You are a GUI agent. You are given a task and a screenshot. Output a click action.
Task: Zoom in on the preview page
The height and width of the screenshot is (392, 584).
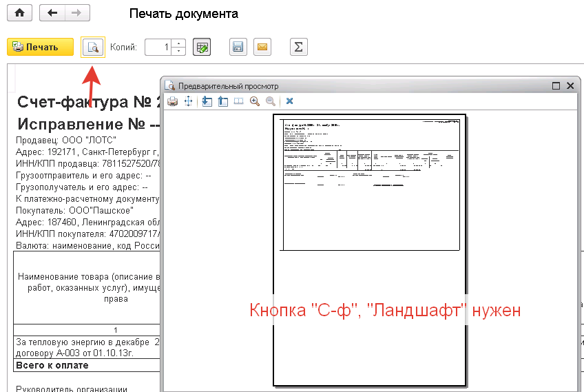click(x=255, y=101)
